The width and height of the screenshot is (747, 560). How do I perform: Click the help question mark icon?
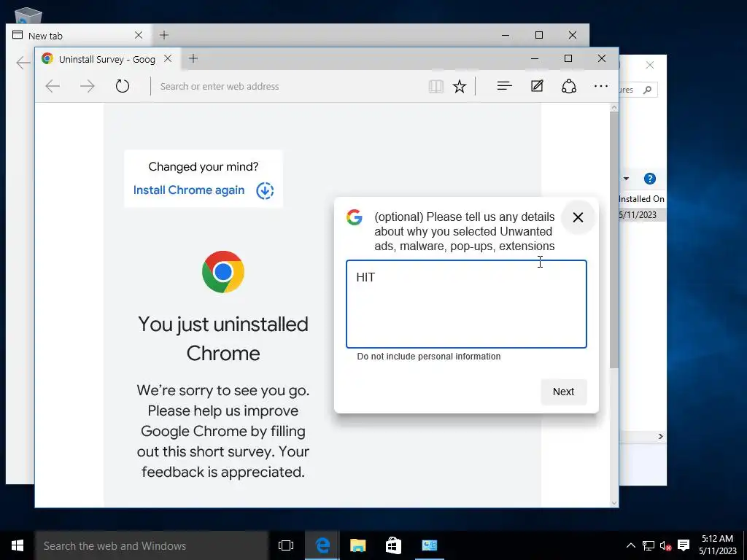click(x=650, y=179)
